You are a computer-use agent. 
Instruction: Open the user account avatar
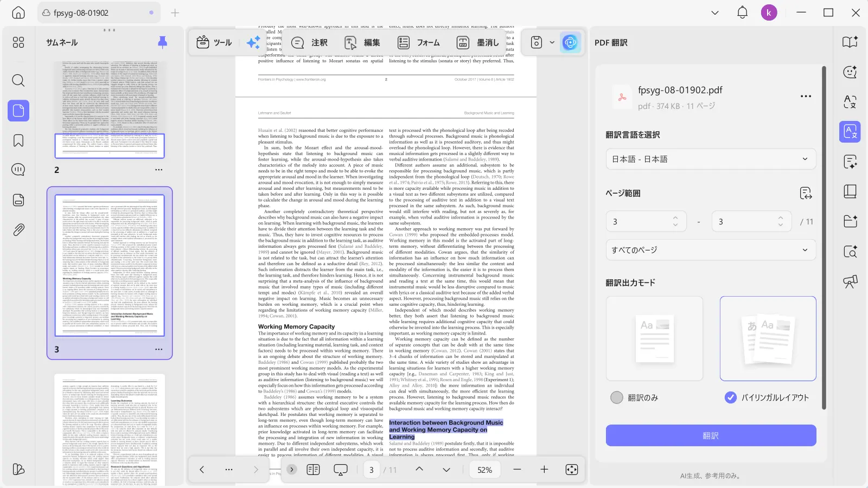click(769, 12)
